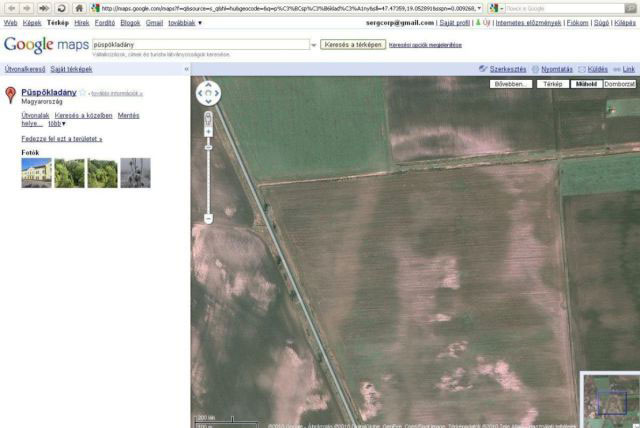This screenshot has width=640, height=428.
Task: Open the browser home page icon
Action: [x=79, y=8]
